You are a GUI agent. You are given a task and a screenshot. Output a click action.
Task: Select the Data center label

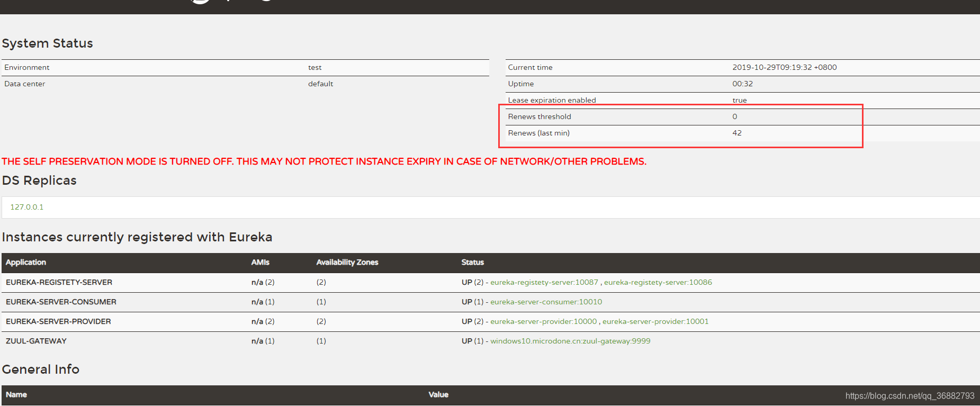pyautogui.click(x=25, y=84)
